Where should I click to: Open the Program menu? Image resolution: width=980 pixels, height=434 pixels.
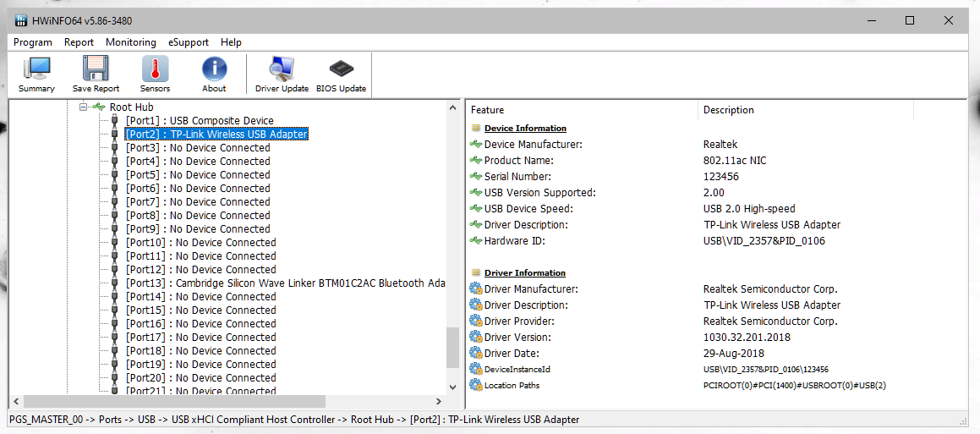click(x=32, y=42)
